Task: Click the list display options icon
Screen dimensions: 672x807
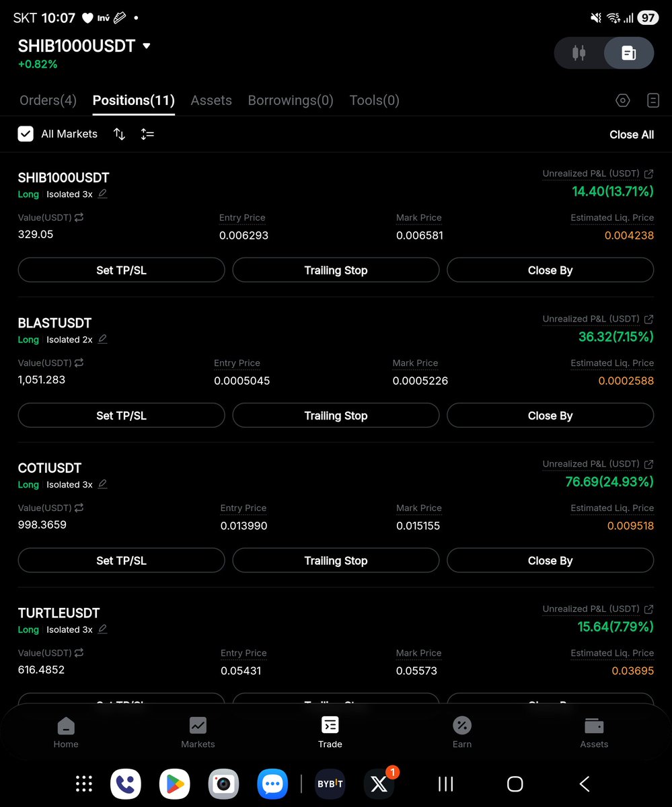Action: point(147,134)
